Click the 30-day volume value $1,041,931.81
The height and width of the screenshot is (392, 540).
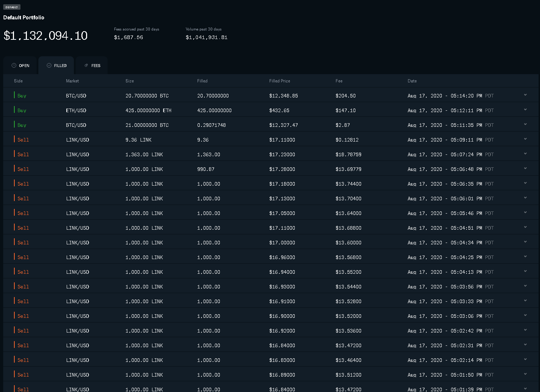point(207,37)
